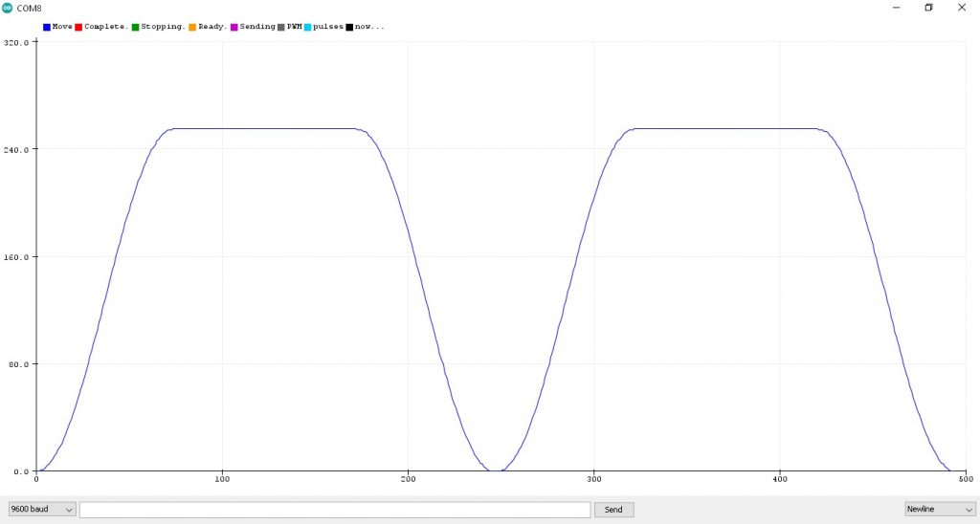Close the COM8 serial plotter window

[x=962, y=8]
